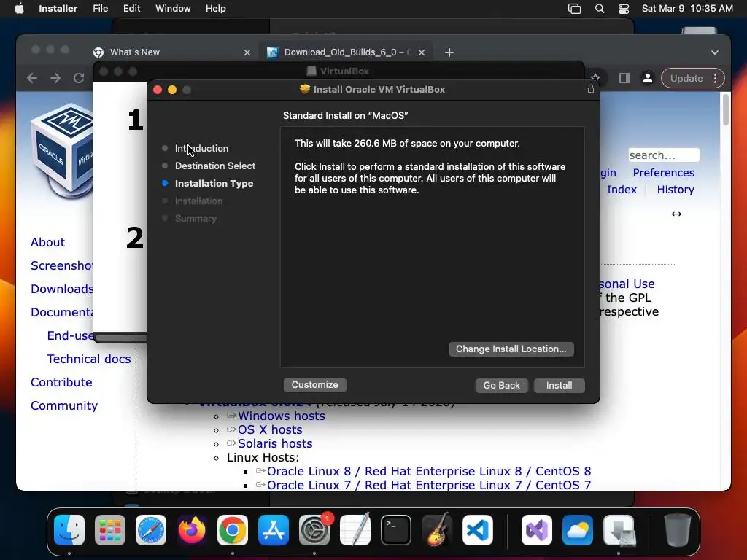Image resolution: width=747 pixels, height=560 pixels.
Task: Open Safari from the Dock
Action: [x=151, y=530]
